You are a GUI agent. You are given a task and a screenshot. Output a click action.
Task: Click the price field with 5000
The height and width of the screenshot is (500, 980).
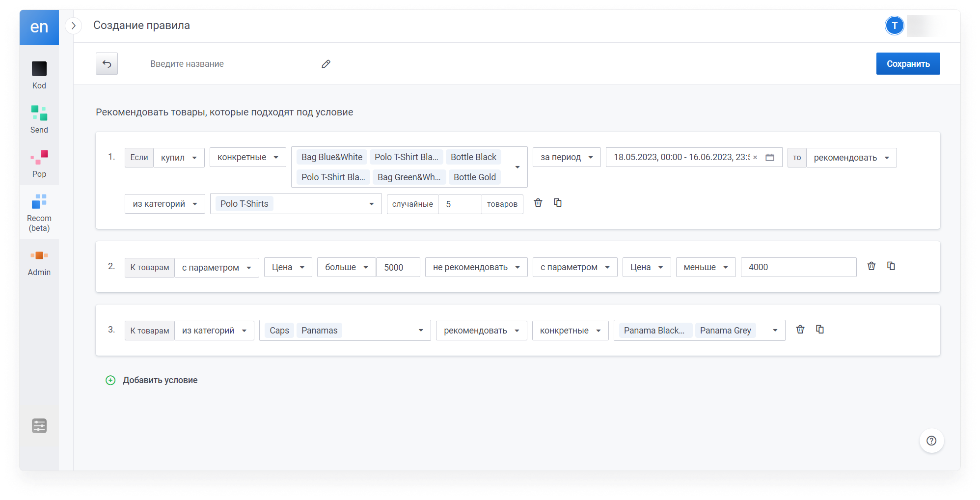coord(398,268)
